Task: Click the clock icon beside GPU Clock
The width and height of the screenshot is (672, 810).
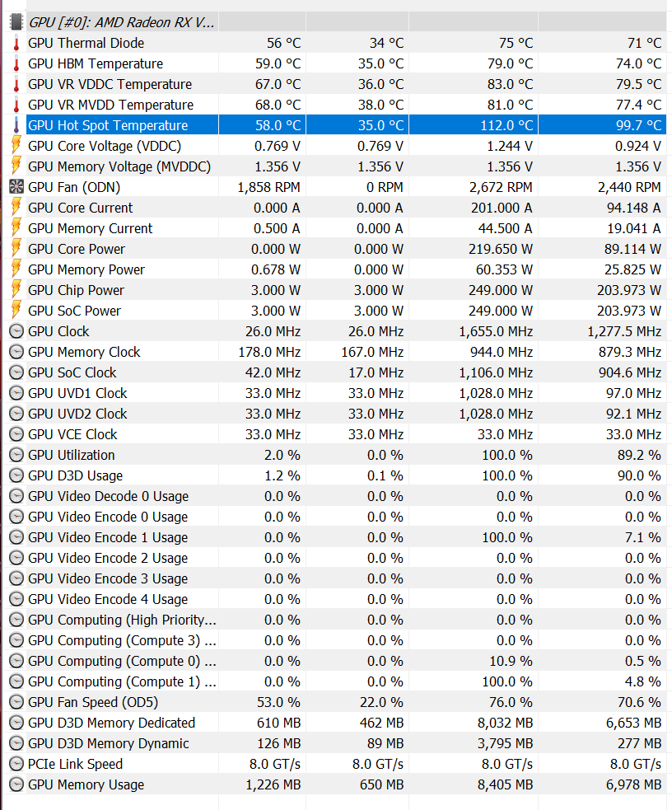Action: click(16, 331)
